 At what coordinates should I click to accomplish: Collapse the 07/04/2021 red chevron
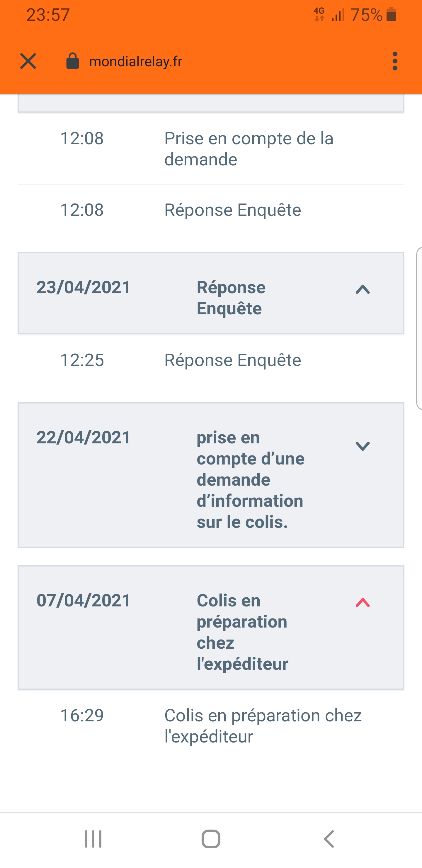363,603
